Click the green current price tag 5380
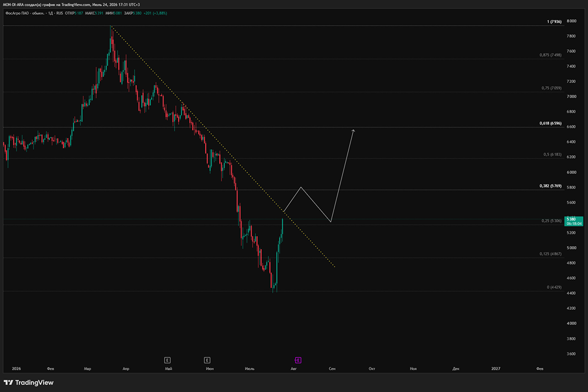Viewport: 588px width, 392px height. point(574,221)
